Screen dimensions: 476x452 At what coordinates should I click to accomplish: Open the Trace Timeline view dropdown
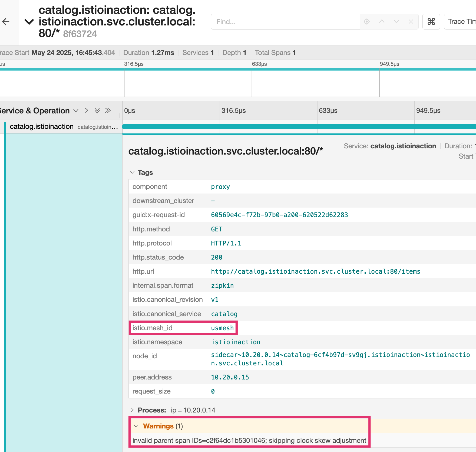460,22
